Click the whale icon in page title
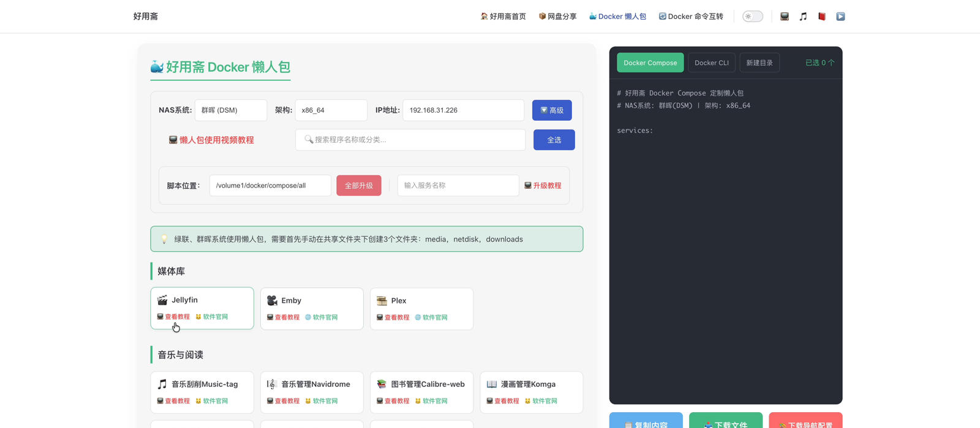Screen dimensions: 980x428 pos(157,67)
